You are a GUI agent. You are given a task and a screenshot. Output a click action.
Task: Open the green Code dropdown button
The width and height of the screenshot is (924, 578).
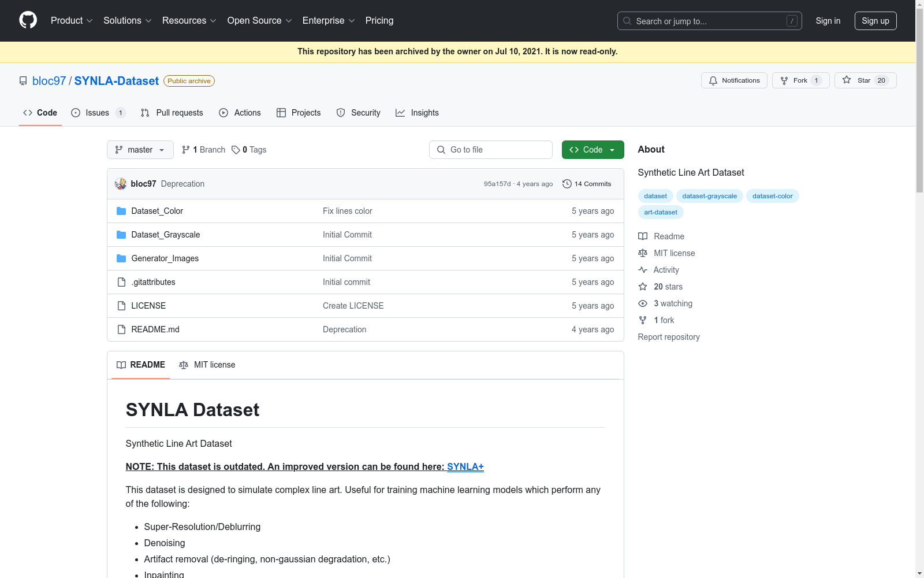coord(593,150)
